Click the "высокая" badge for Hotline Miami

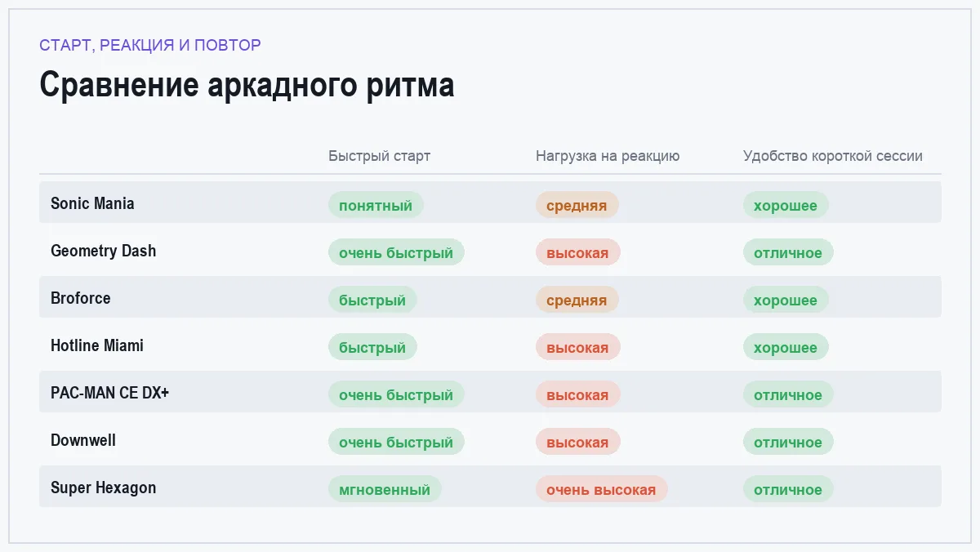577,347
